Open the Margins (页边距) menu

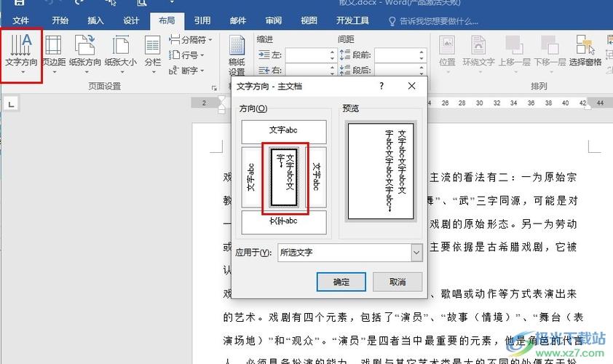54,54
